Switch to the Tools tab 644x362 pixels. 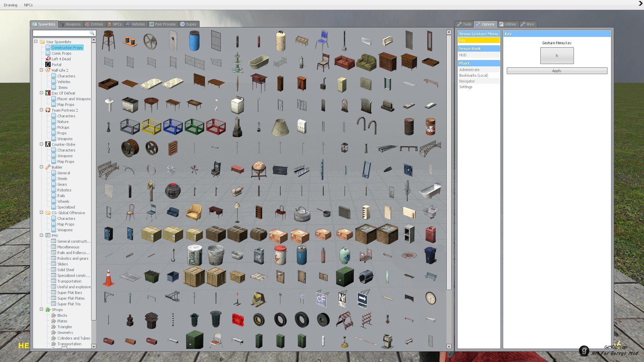coord(464,24)
